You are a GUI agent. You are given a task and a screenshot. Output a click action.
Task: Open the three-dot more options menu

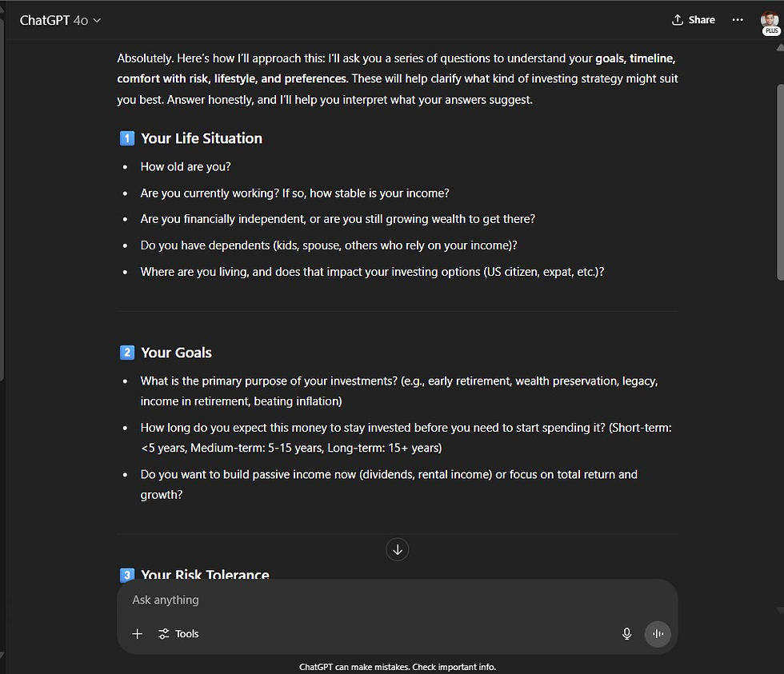tap(738, 20)
